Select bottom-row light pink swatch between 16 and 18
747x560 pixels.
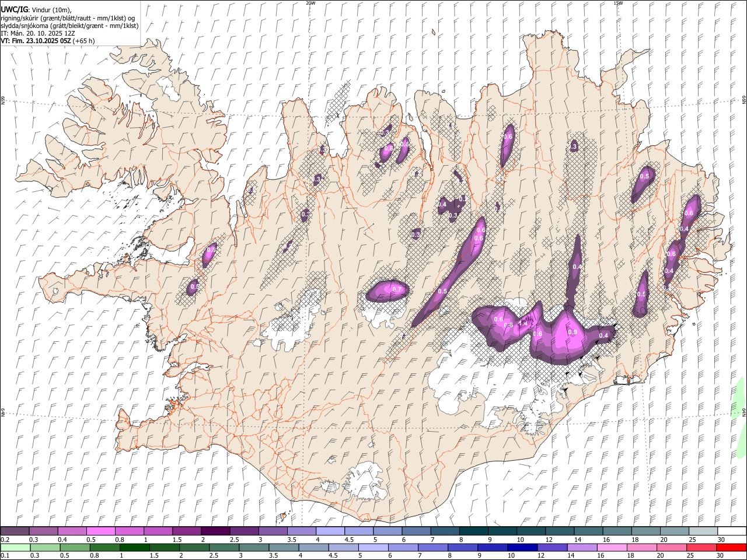click(611, 547)
